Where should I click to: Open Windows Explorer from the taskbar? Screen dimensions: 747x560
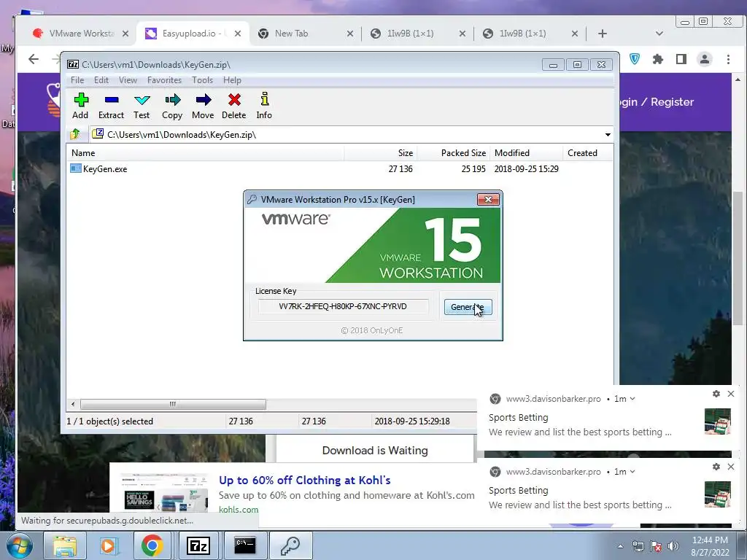click(65, 545)
